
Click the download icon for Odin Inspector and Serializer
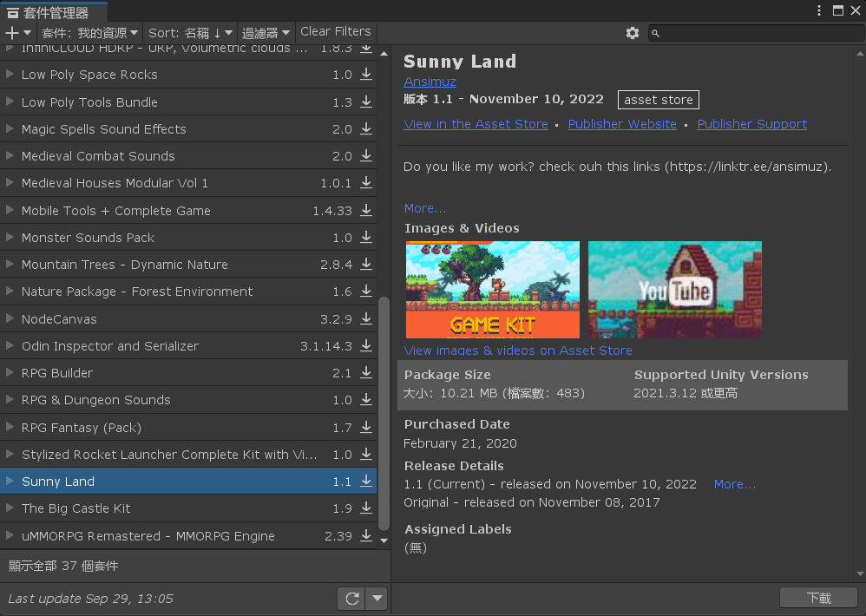point(366,345)
